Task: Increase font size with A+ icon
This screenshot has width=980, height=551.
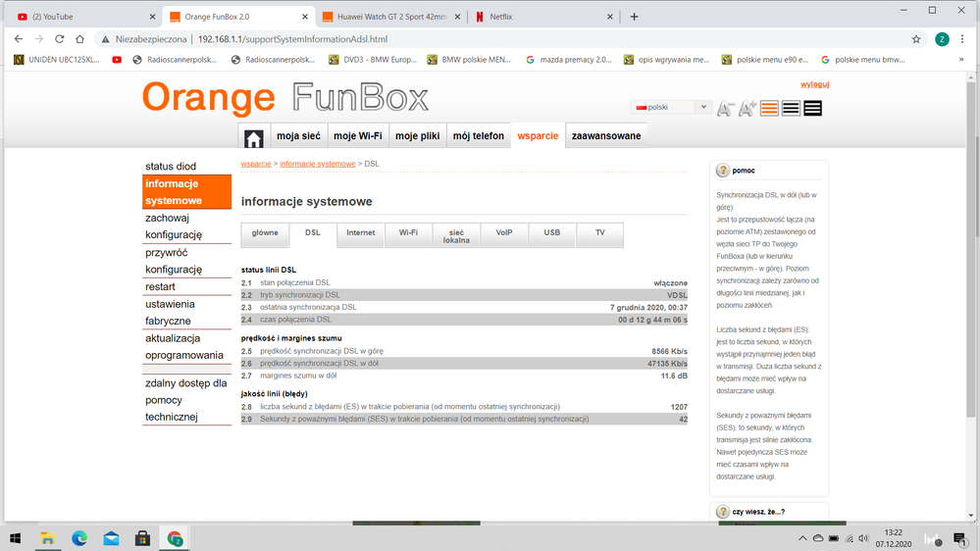Action: pyautogui.click(x=748, y=109)
